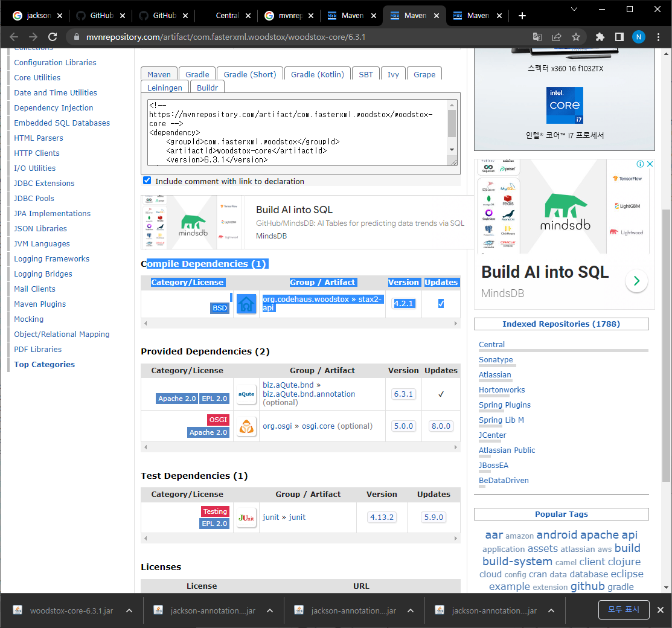Close the jackson tab
This screenshot has height=628, width=672.
pyautogui.click(x=60, y=16)
